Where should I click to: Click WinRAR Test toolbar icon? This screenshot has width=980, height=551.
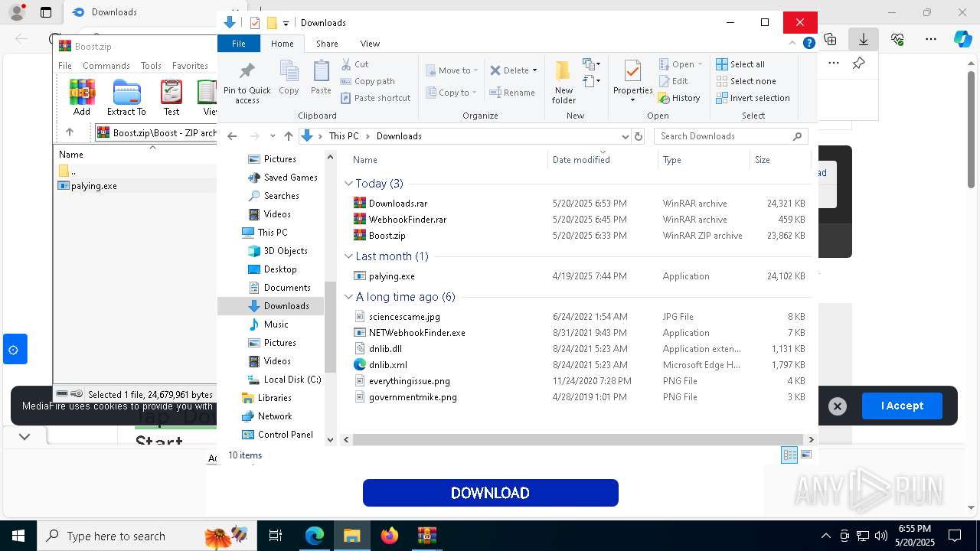(171, 97)
